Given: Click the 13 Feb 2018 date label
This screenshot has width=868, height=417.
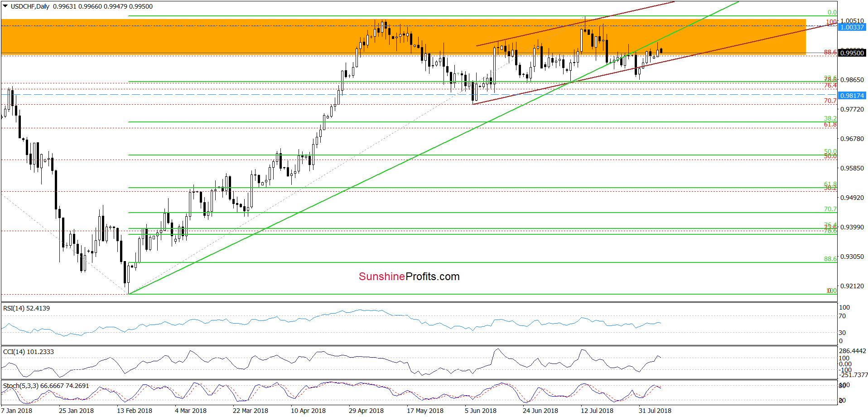Looking at the screenshot, I should tap(135, 411).
